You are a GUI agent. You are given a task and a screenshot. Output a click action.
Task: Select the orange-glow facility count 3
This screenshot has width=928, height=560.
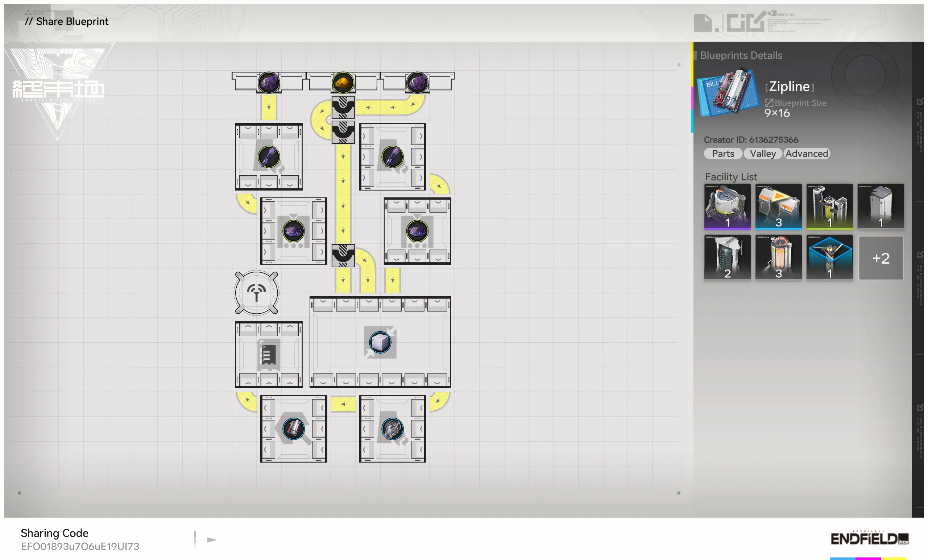click(x=779, y=258)
